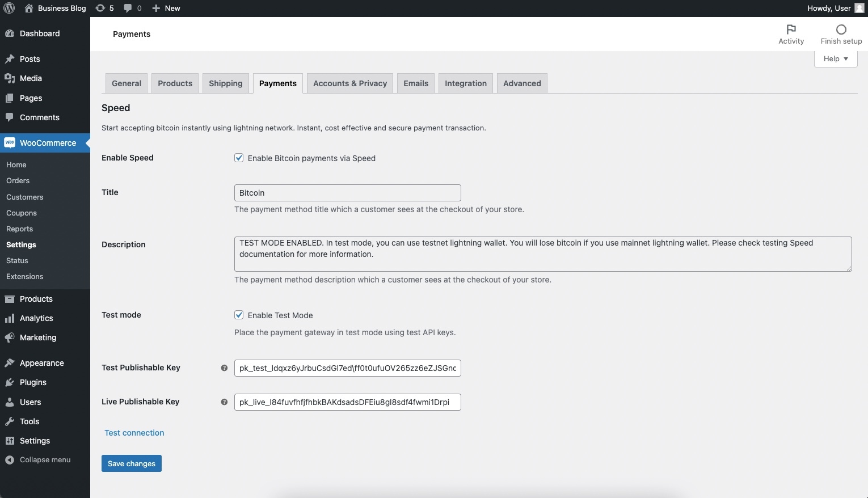Image resolution: width=868 pixels, height=498 pixels.
Task: Open the Integration tab
Action: [466, 83]
